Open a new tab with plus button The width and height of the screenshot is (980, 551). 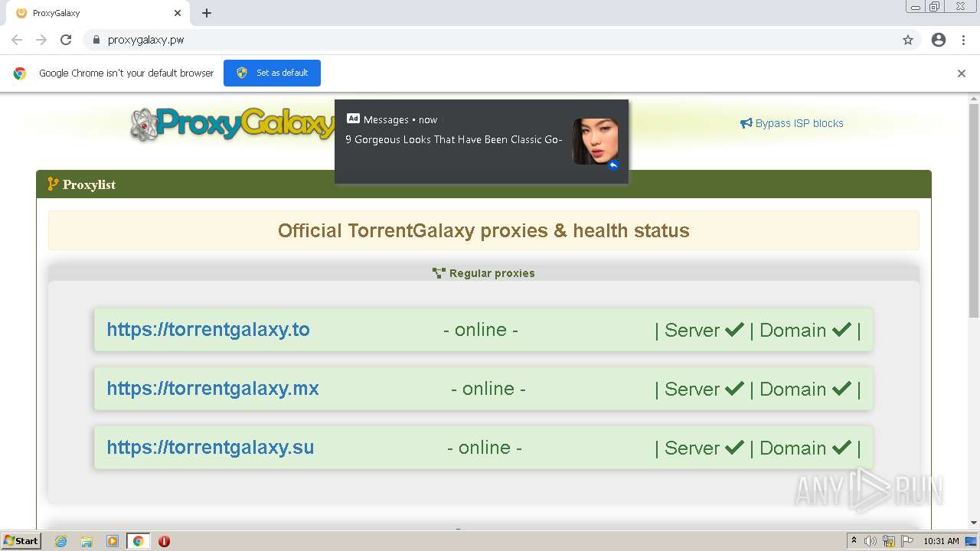tap(207, 13)
